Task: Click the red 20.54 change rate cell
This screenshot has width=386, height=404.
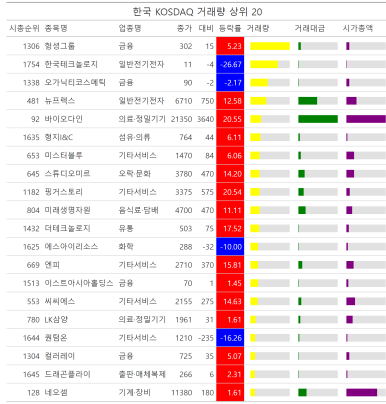Action: coord(230,192)
